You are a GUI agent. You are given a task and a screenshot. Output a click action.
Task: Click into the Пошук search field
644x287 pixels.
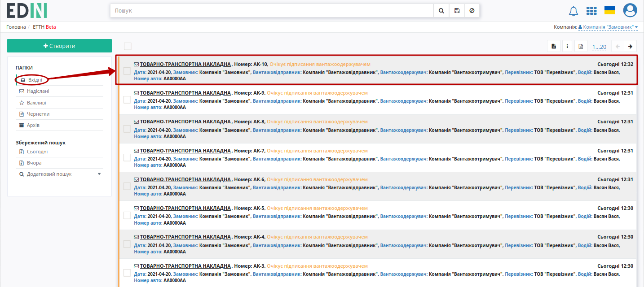click(x=272, y=10)
